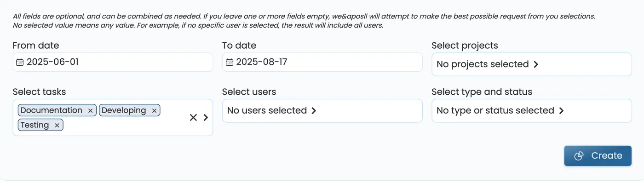Click the To date field 2025-08-17
644x183 pixels.
[322, 62]
